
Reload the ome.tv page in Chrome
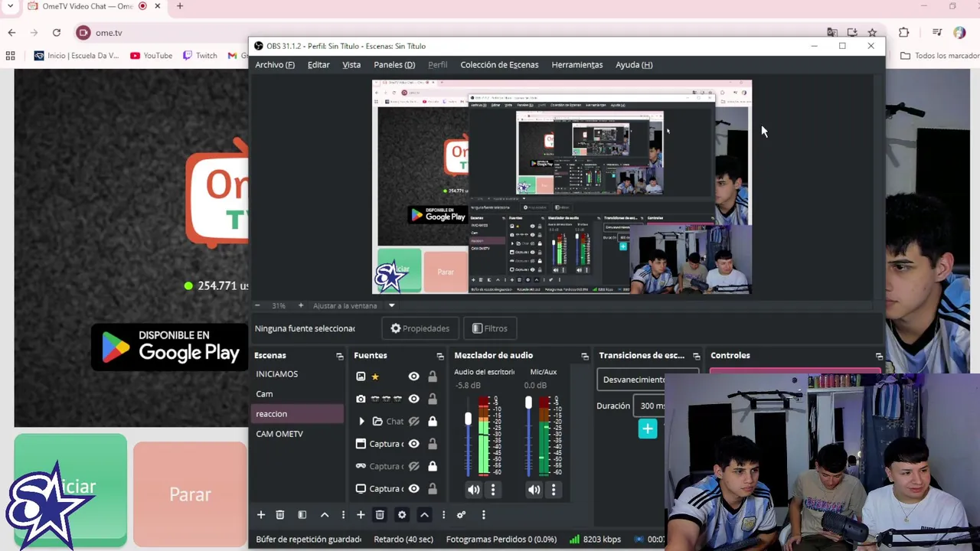tap(57, 32)
